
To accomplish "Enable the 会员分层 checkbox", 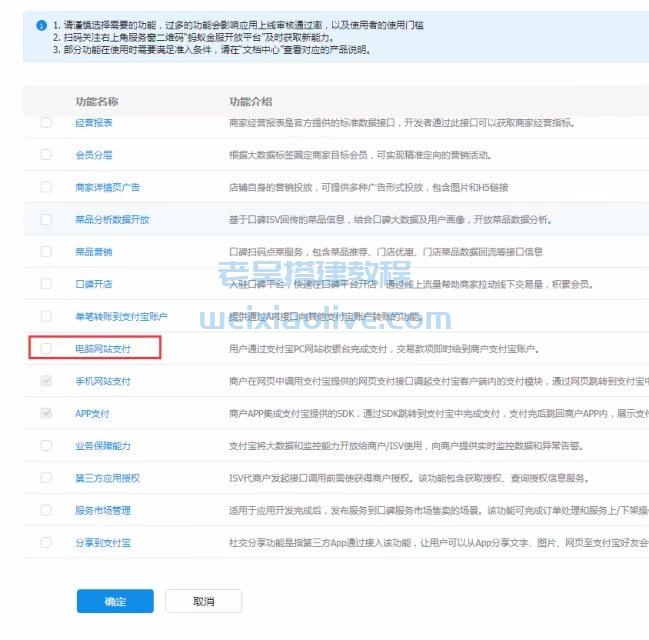I will [46, 155].
